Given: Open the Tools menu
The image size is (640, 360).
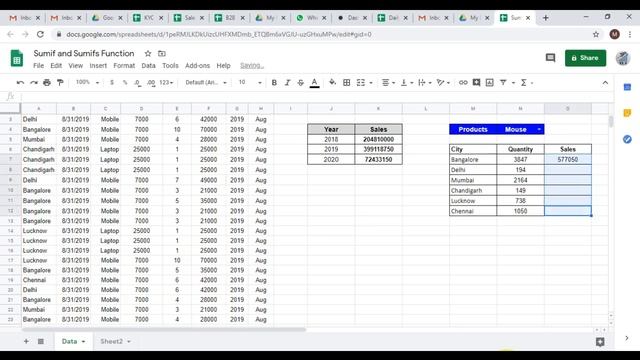Looking at the screenshot, I should (170, 65).
